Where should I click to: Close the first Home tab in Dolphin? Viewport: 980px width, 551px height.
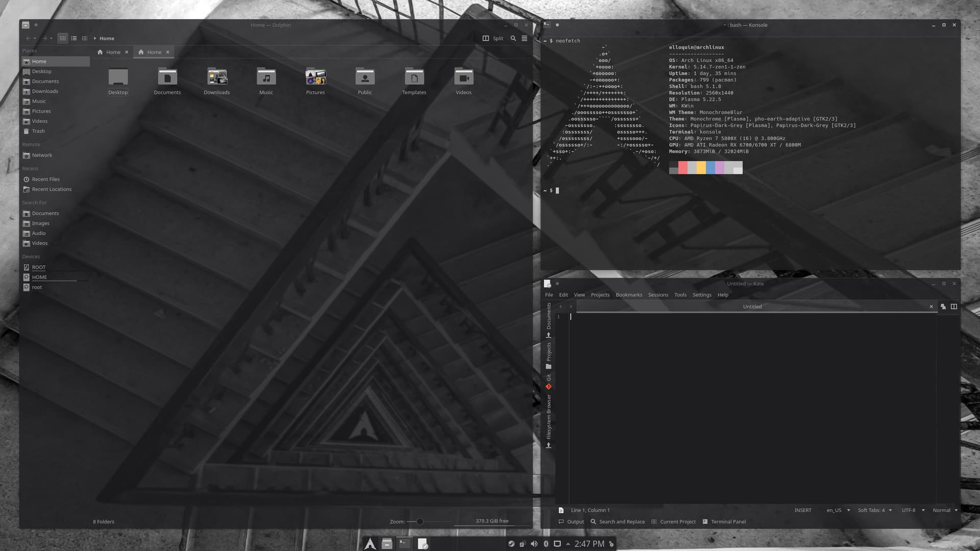[x=127, y=52]
